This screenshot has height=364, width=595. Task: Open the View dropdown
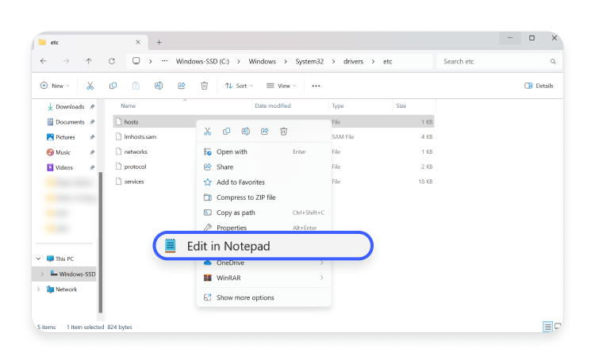coord(281,86)
